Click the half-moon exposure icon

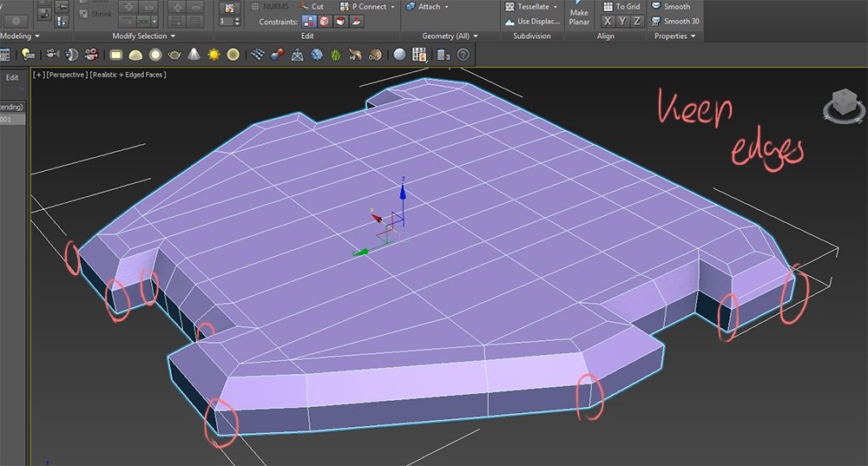point(72,55)
